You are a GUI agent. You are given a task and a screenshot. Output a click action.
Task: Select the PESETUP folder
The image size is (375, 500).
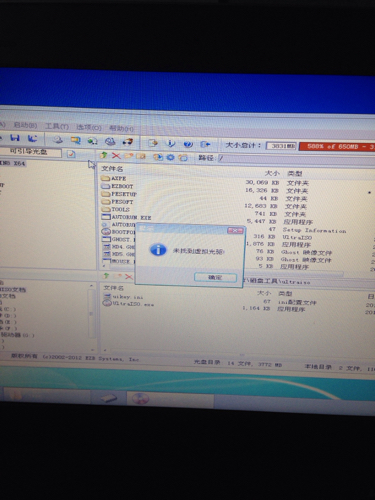(119, 194)
